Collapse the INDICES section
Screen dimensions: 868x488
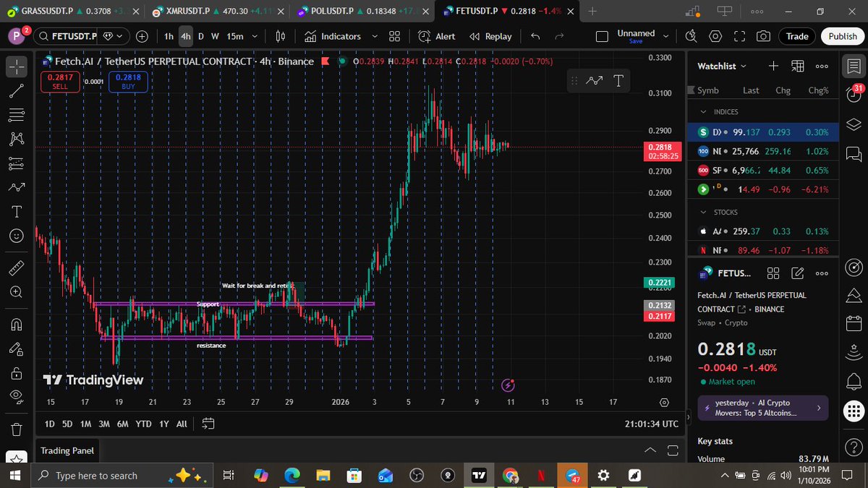click(x=702, y=112)
